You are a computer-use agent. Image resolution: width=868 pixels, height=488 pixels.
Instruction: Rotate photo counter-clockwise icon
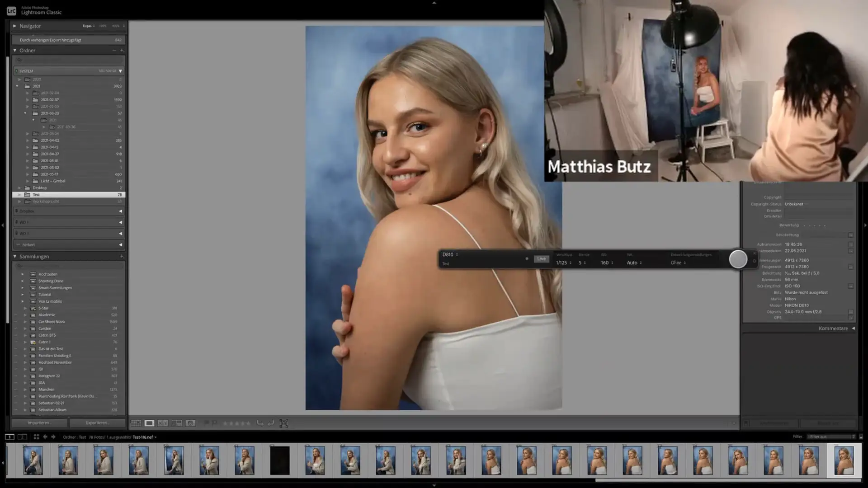260,423
